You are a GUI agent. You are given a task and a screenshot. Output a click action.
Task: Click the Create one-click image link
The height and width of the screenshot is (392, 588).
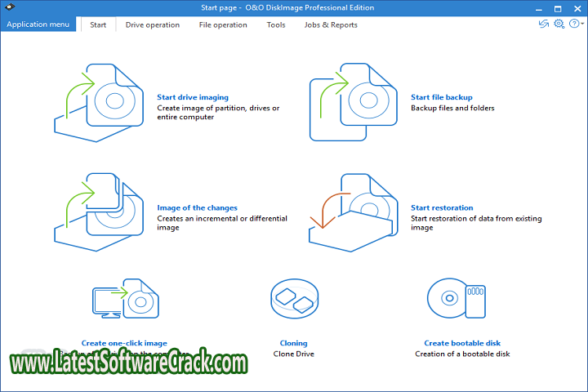(x=124, y=343)
